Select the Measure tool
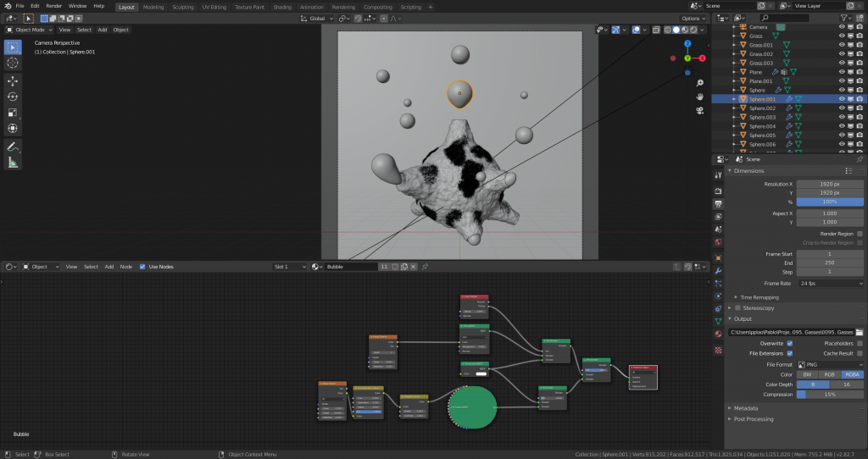Screen dimensions: 868x459 point(13,163)
